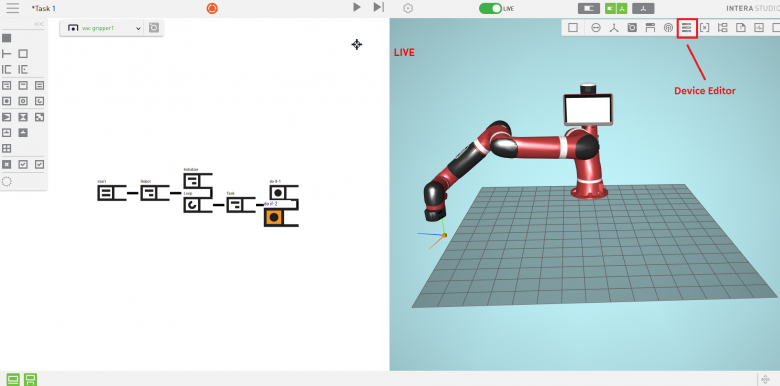Start the task with play button

[357, 7]
